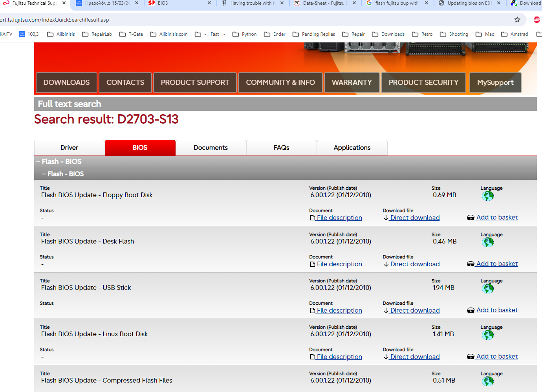Screen dimensions: 542x392
Task: Switch to the Driver results tab
Action: [x=70, y=148]
